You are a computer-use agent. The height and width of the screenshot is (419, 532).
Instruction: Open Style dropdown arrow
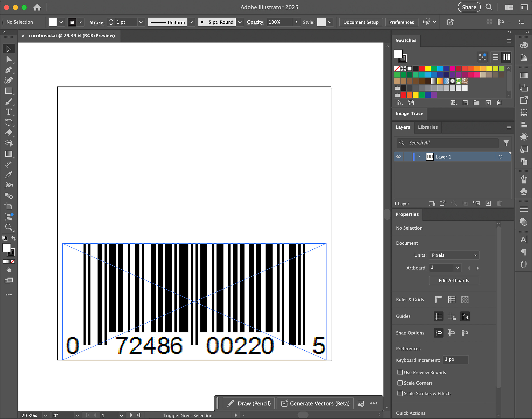pyautogui.click(x=330, y=22)
